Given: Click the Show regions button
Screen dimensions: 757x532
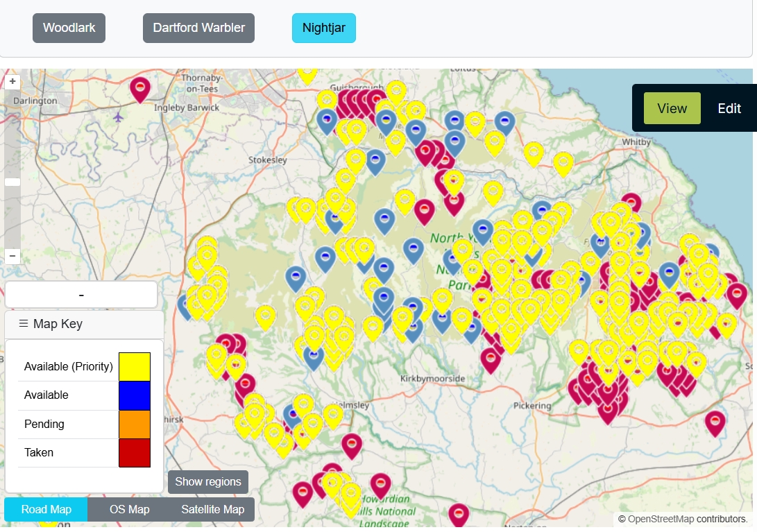Looking at the screenshot, I should click(208, 482).
